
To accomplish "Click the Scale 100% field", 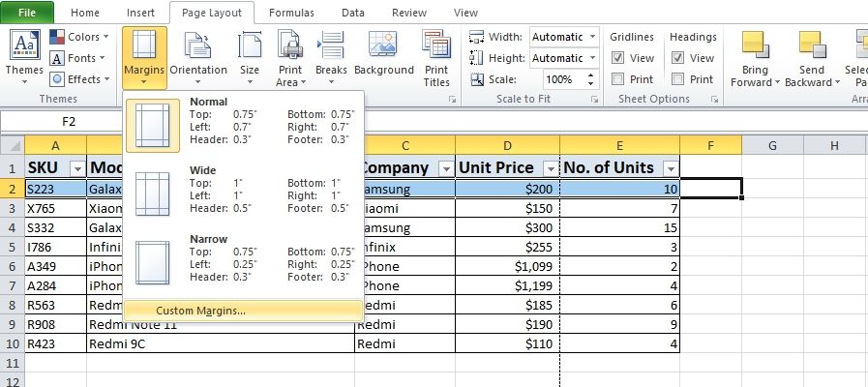I will 563,79.
